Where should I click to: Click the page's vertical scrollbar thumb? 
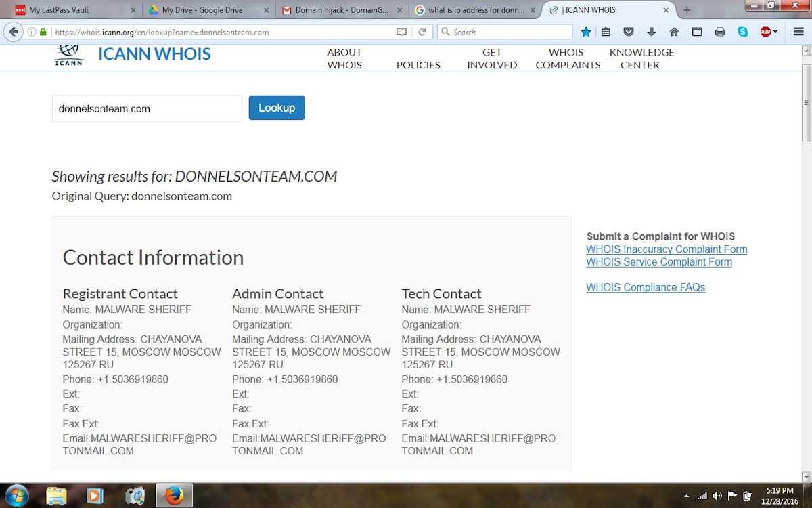click(x=807, y=103)
